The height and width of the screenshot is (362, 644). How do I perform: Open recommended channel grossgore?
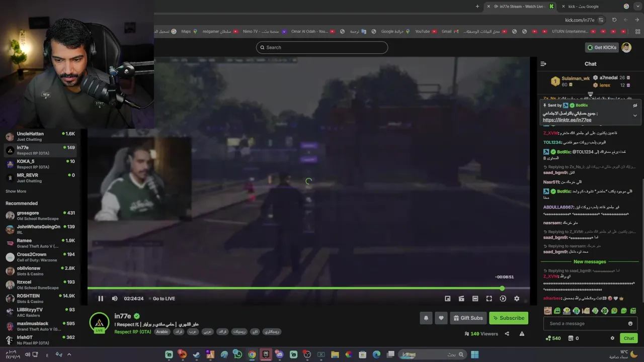coord(40,216)
